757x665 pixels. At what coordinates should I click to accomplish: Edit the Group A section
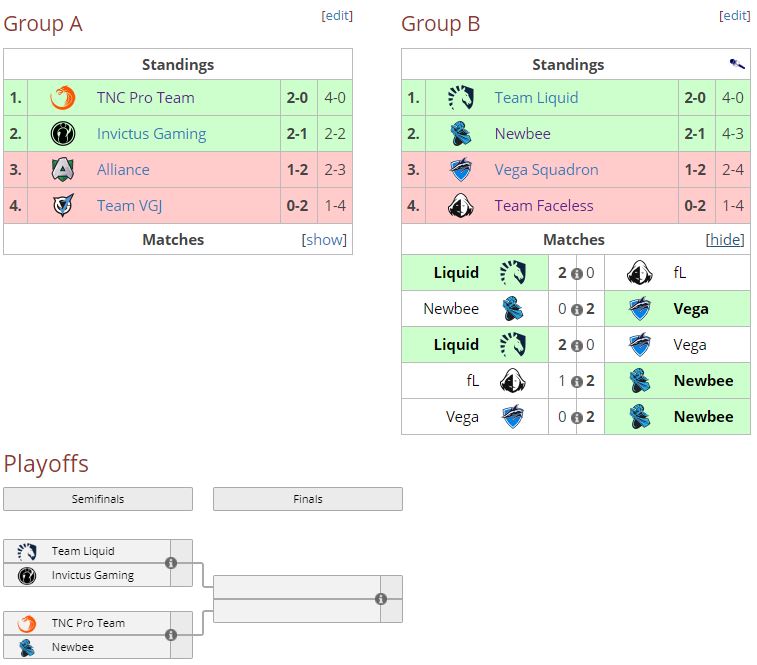click(x=336, y=16)
